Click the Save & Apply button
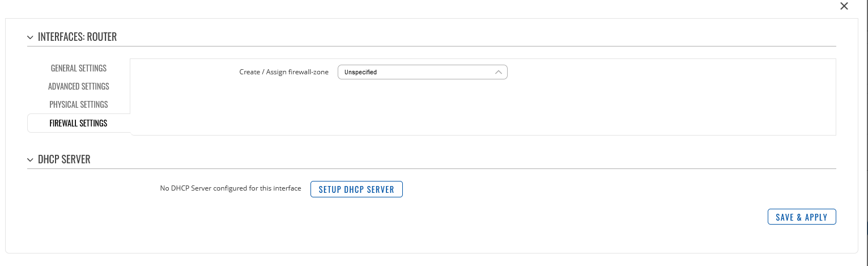The height and width of the screenshot is (266, 868). pos(802,217)
